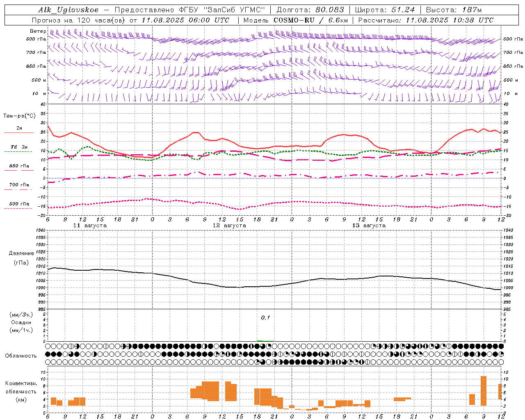Click the forecast start time 11.08.2025 06:00 UTC

pyautogui.click(x=185, y=20)
